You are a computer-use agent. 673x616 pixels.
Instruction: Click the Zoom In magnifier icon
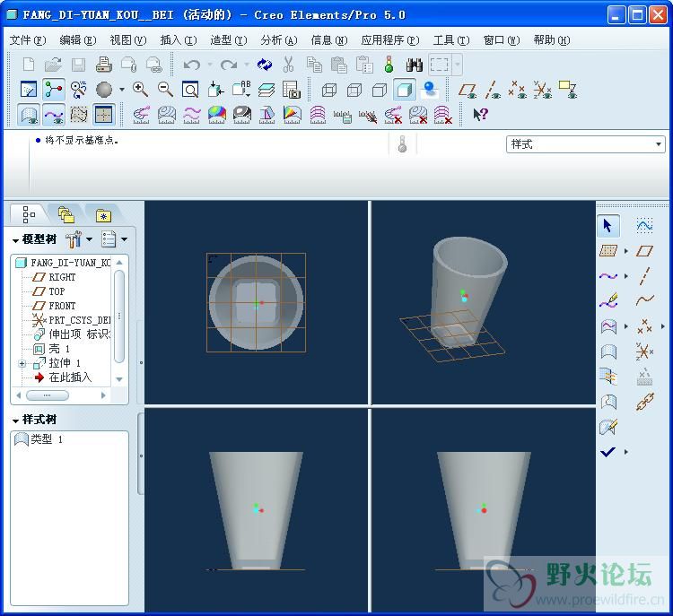[140, 90]
